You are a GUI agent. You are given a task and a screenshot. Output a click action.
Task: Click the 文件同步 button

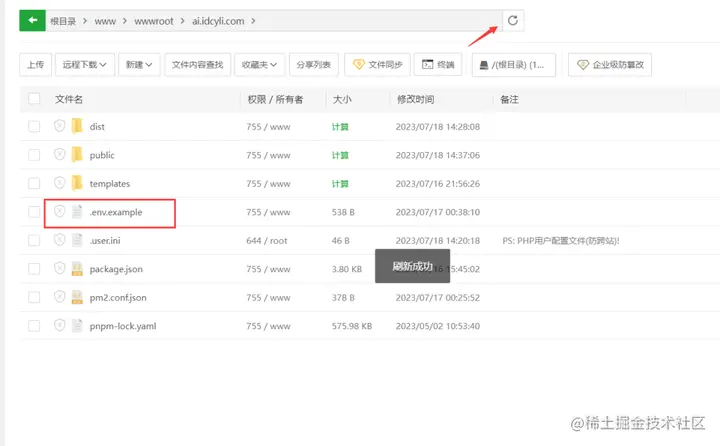[x=377, y=64]
